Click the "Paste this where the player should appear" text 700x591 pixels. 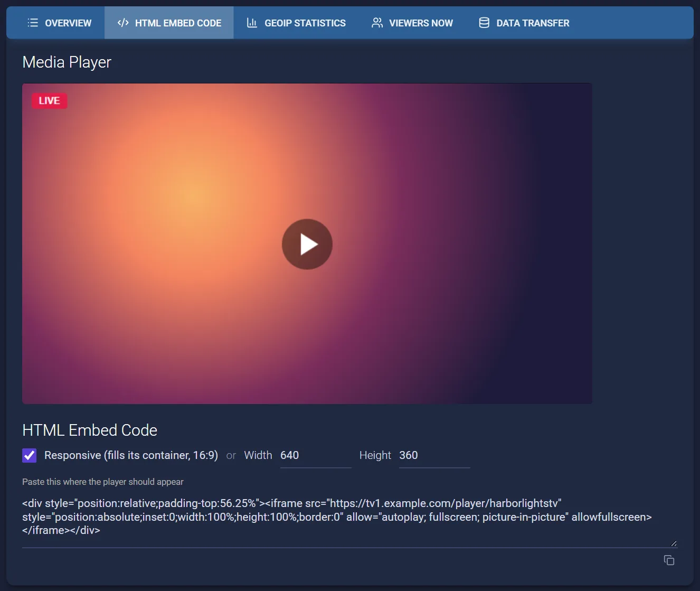[x=103, y=482]
